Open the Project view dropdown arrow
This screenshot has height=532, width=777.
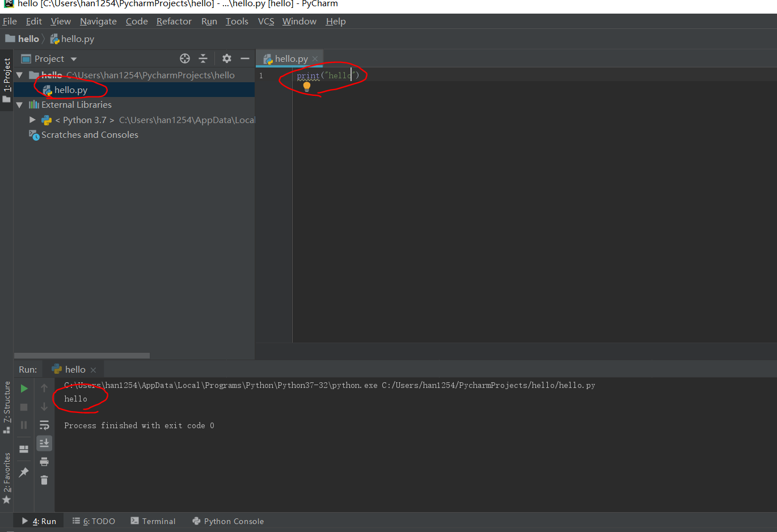coord(74,59)
